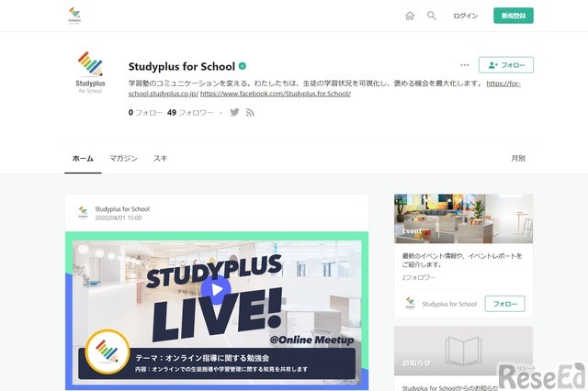This screenshot has width=588, height=391.
Task: Open the お知らせ magazine cover
Action: (x=463, y=351)
